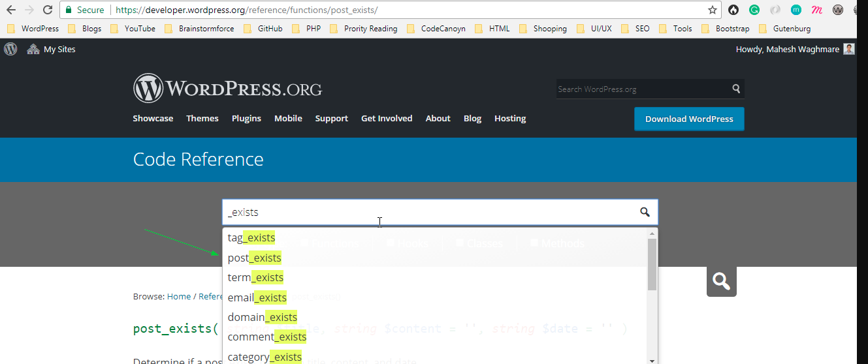
Task: Click the WordPress.org header logo
Action: point(227,88)
